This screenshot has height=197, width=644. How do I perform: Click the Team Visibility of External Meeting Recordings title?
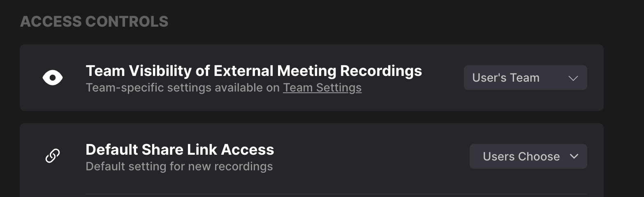point(253,71)
